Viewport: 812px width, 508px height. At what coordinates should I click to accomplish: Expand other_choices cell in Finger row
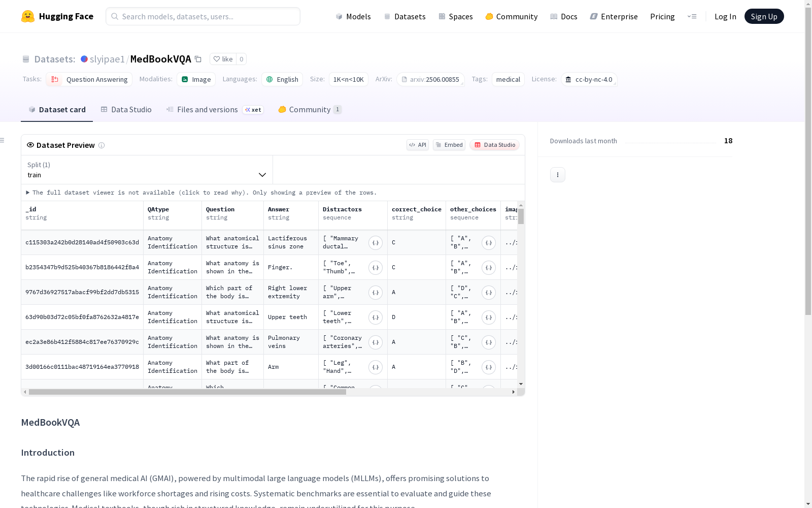tap(489, 268)
